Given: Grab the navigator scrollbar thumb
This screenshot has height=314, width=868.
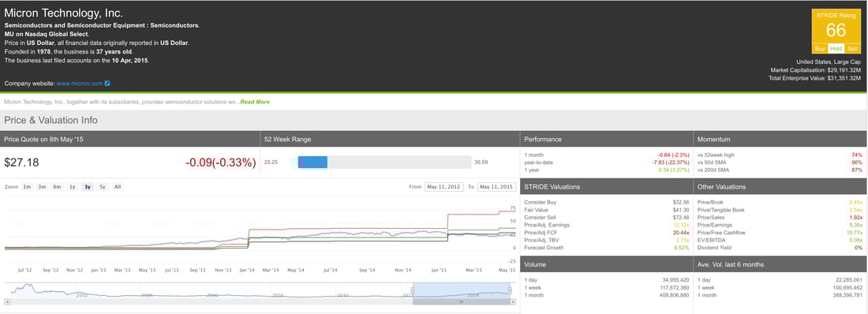Looking at the screenshot, I should [461, 302].
